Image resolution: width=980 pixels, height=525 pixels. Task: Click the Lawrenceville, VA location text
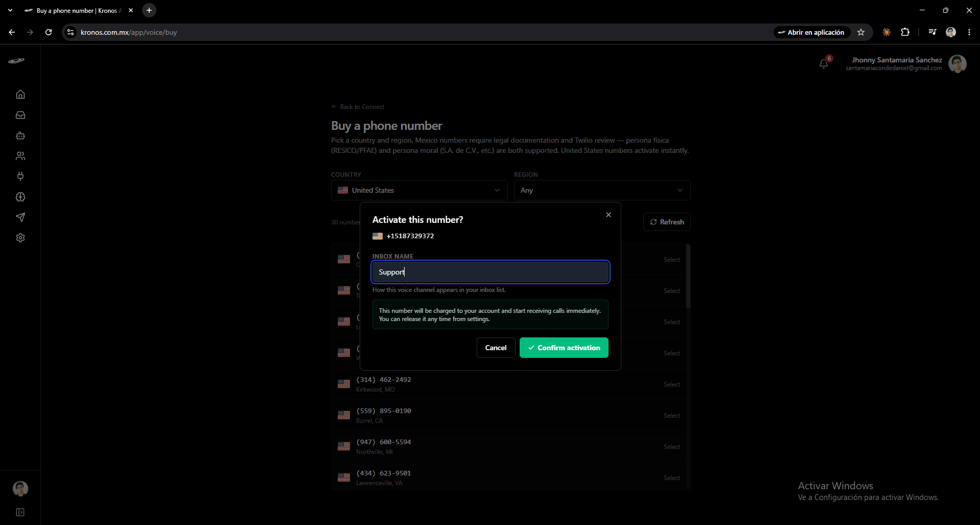point(379,483)
